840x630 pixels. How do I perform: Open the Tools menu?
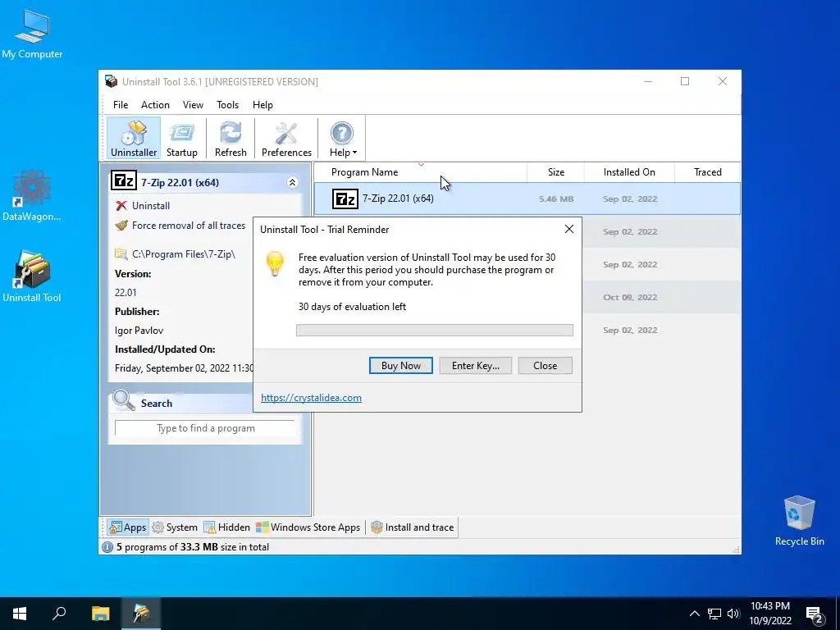coord(228,105)
